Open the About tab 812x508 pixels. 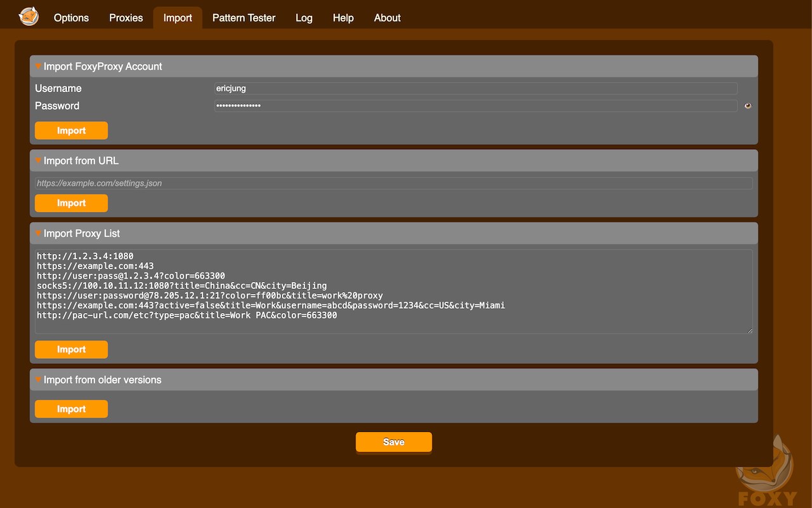[387, 18]
